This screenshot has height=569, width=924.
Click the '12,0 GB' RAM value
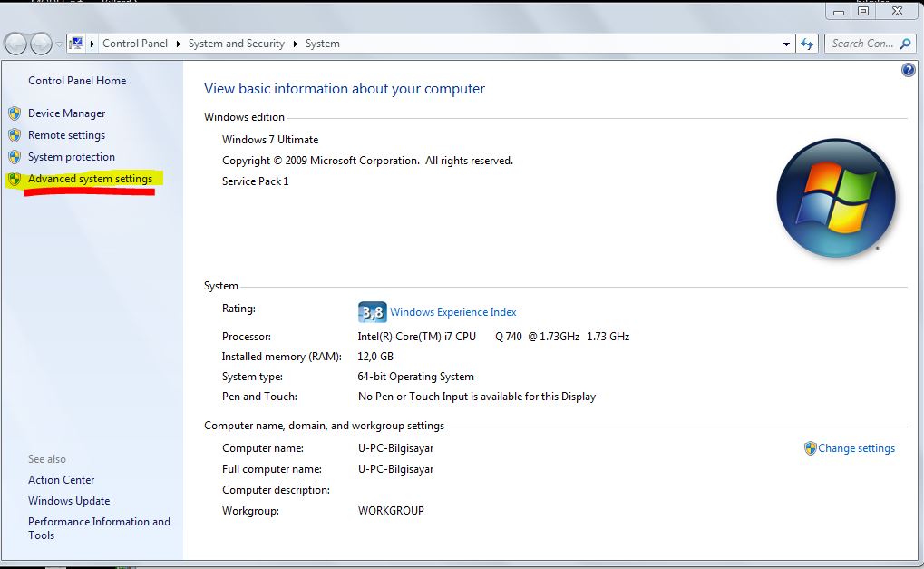[375, 357]
